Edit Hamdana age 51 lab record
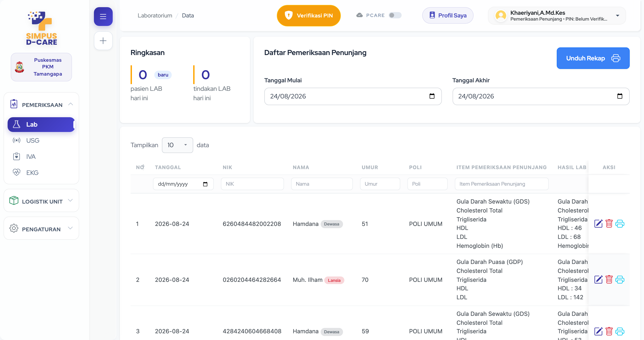 point(598,223)
